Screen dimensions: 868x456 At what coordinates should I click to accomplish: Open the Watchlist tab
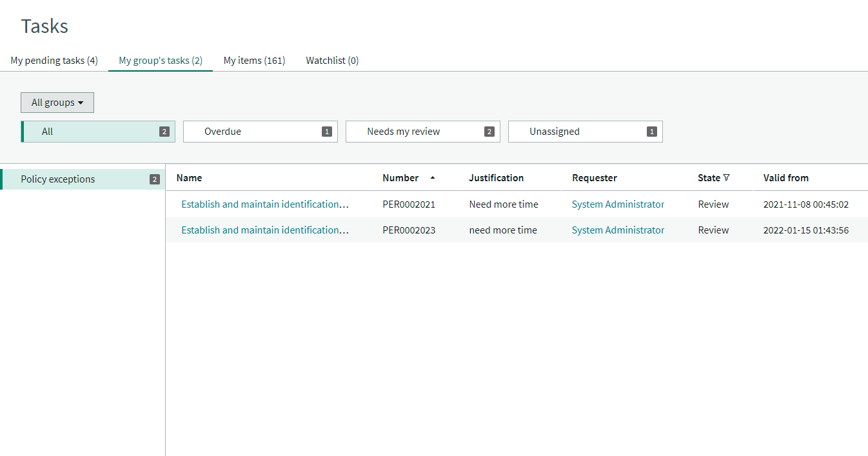(x=332, y=60)
